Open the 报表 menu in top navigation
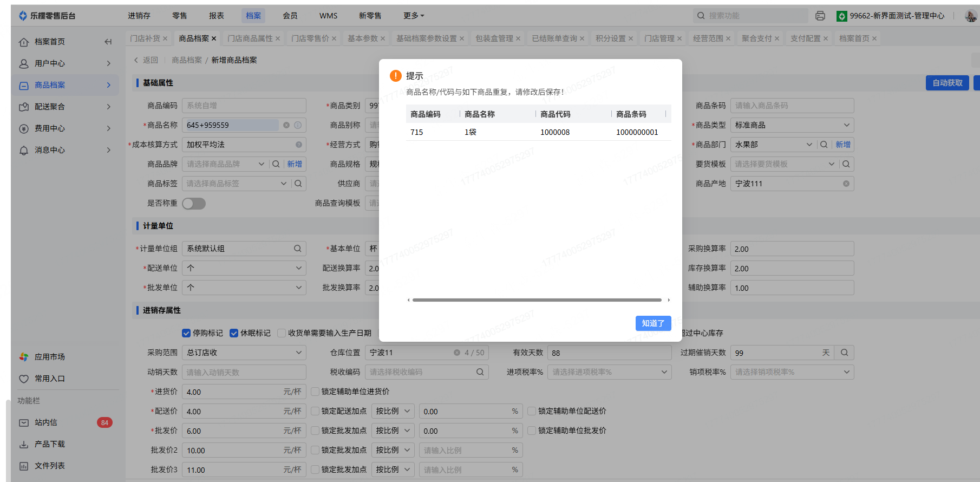The width and height of the screenshot is (980, 482). point(217,16)
